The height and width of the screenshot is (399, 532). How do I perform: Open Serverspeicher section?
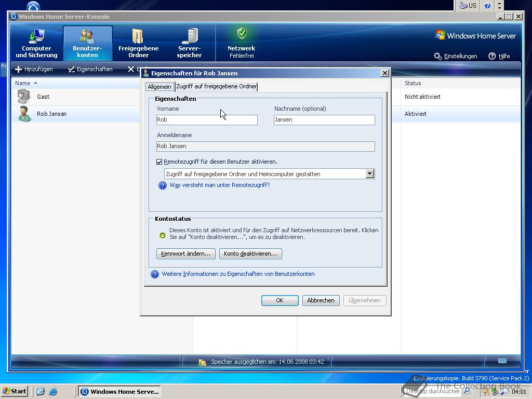point(189,44)
